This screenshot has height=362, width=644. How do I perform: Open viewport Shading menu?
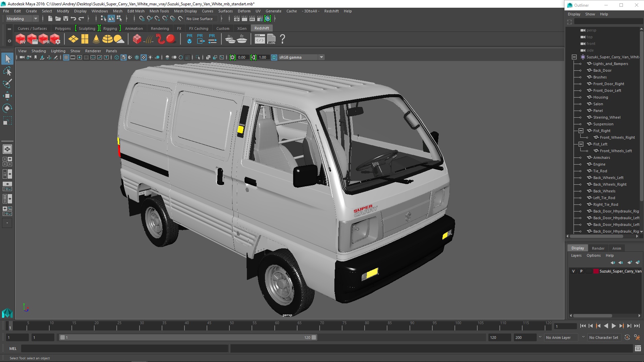(39, 51)
